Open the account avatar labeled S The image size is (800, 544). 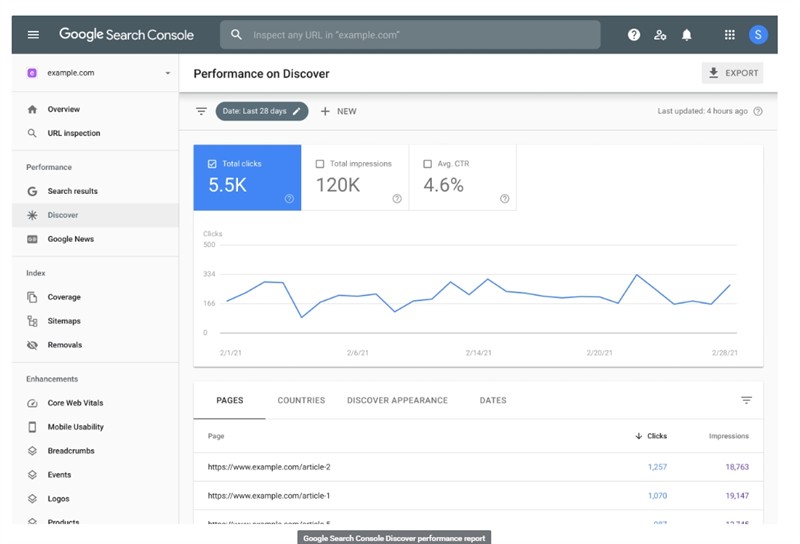click(x=758, y=35)
